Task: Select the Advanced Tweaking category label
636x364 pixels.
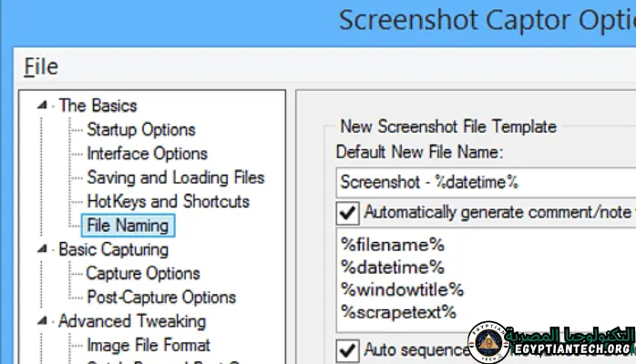Action: 131,321
